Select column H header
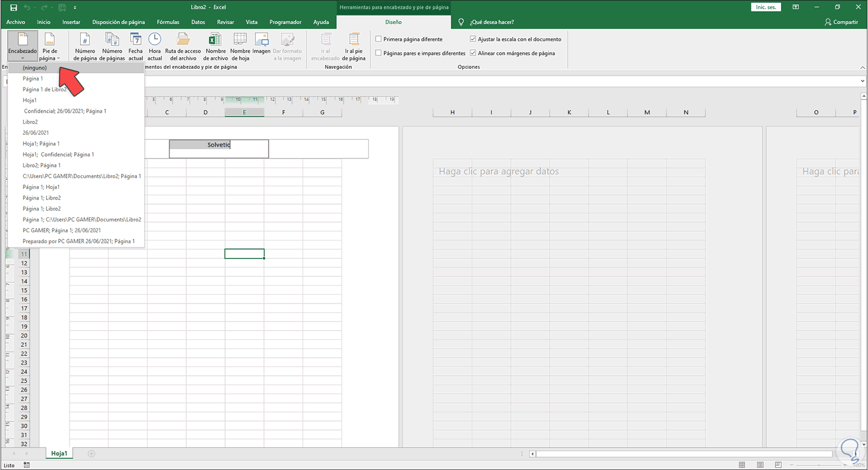868x470 pixels. point(453,112)
